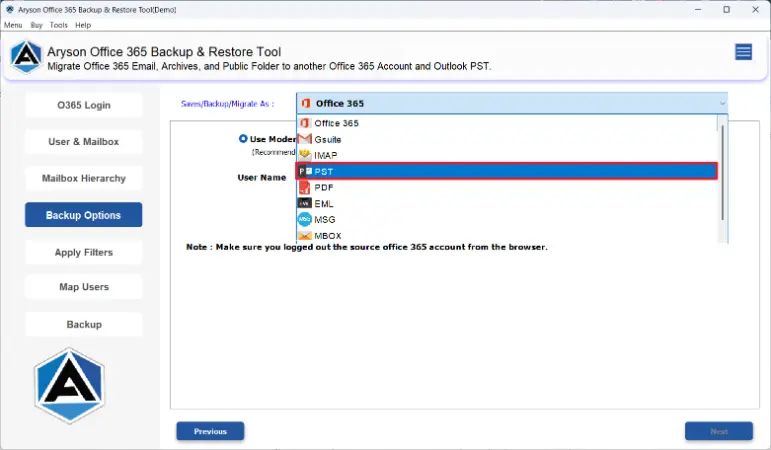This screenshot has width=771, height=450.
Task: Click the Previous button
Action: pyautogui.click(x=210, y=431)
